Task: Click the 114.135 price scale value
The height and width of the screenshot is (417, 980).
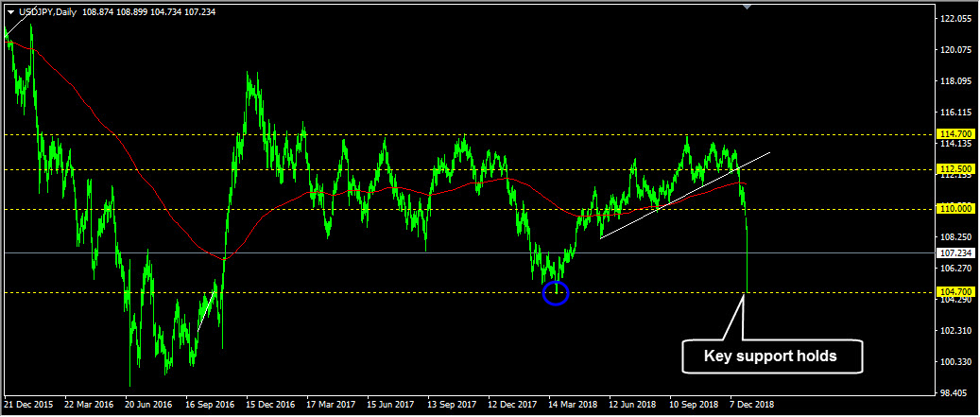Action: [x=955, y=144]
